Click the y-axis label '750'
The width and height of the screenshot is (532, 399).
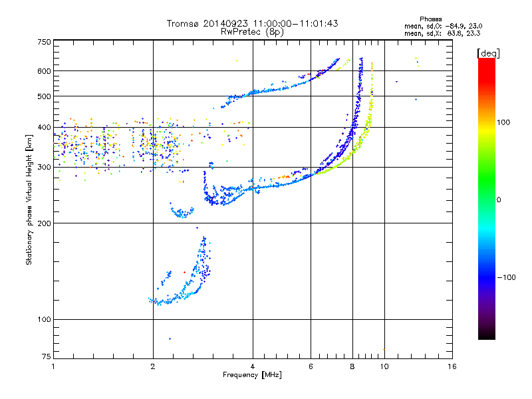pos(44,42)
